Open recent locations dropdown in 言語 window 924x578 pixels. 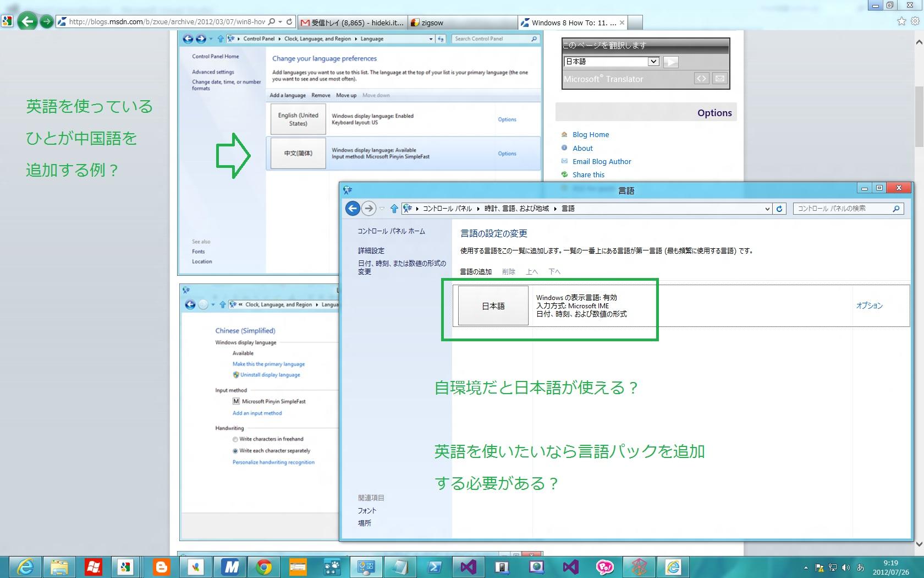382,209
